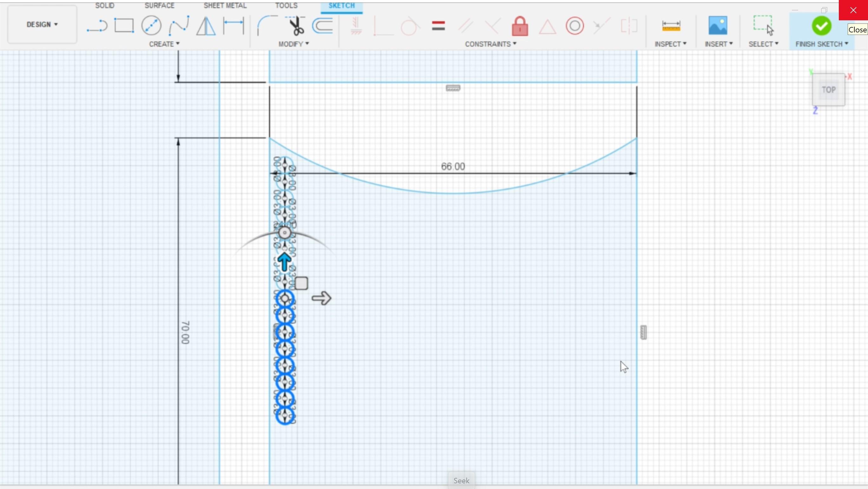Select the 2-Point Rectangle tool
Viewport: 868px width, 489px height.
[x=124, y=26]
